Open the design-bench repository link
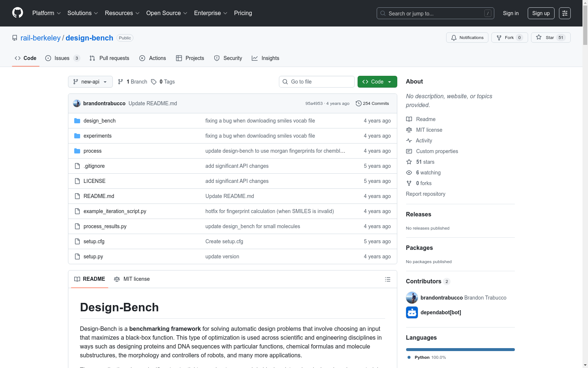 coord(89,38)
